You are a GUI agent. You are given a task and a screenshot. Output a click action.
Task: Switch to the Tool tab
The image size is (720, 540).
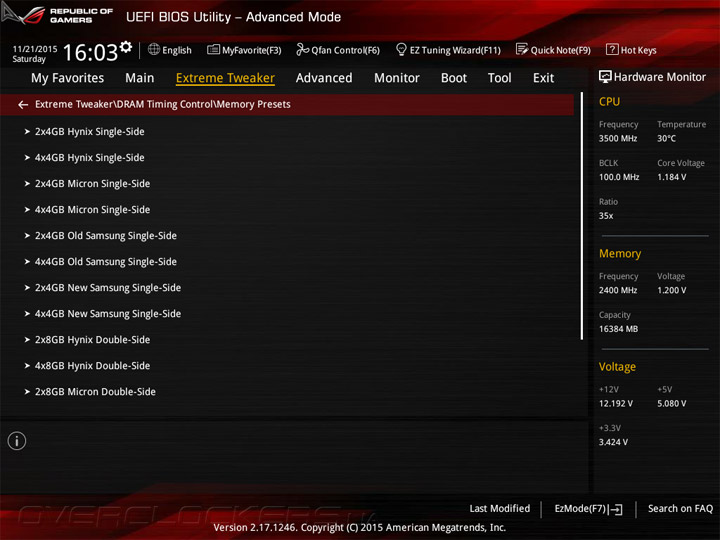point(500,78)
